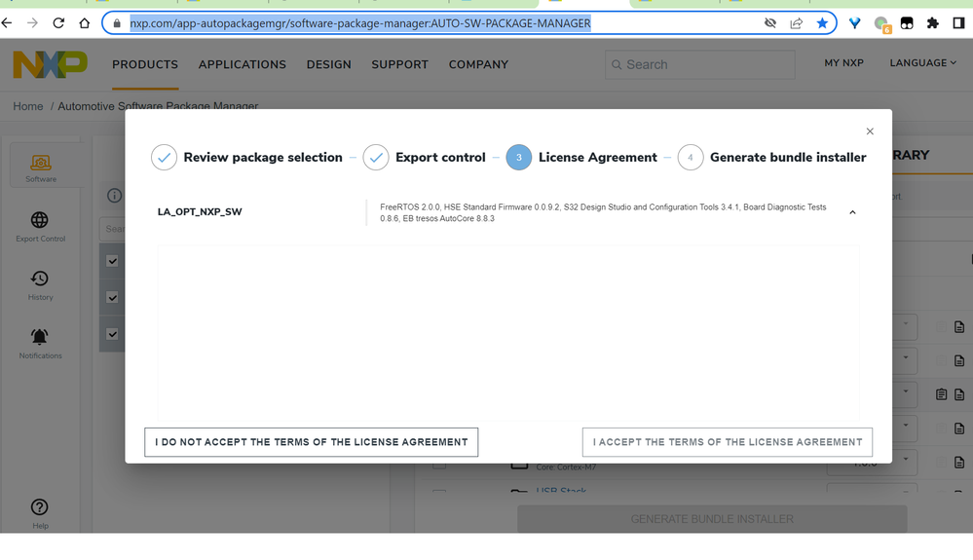Select Export control step

(x=425, y=158)
